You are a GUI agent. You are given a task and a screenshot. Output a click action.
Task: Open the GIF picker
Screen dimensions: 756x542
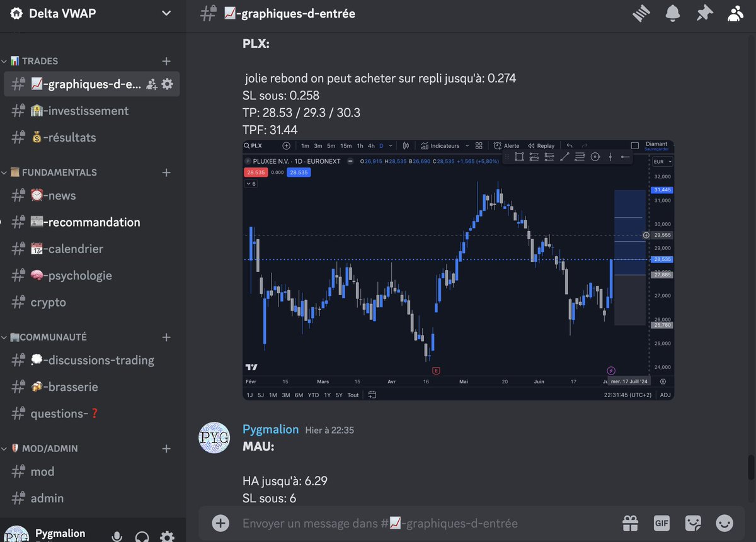pos(661,523)
